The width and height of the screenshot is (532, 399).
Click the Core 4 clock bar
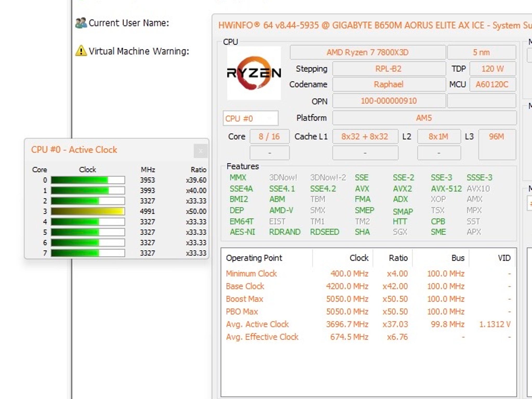88,222
